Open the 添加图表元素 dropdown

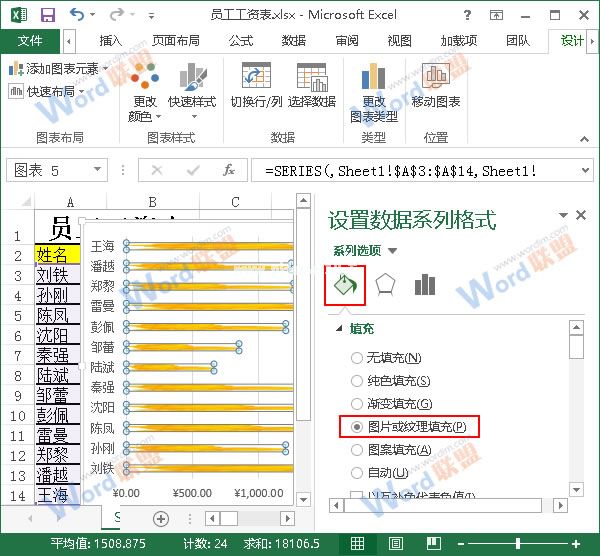tap(60, 69)
